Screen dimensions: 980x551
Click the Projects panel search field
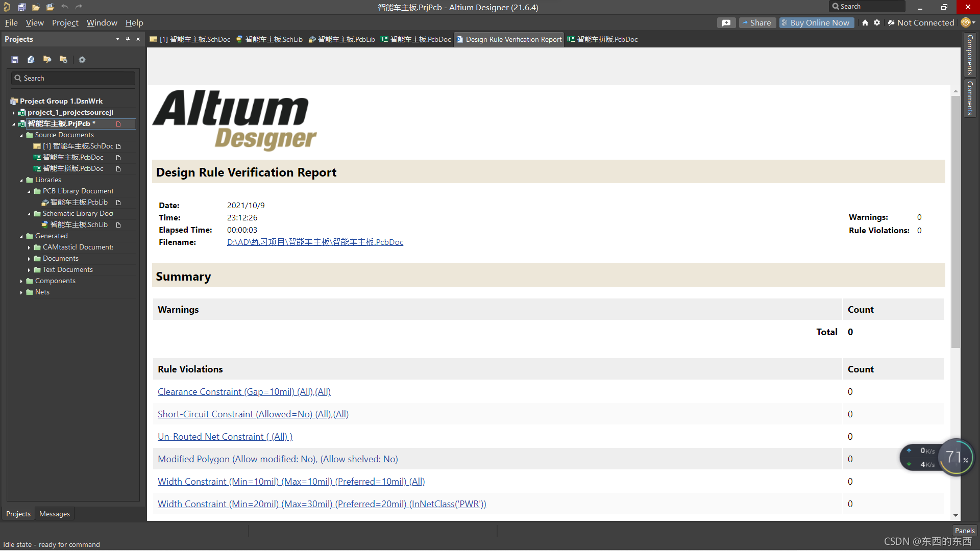coord(74,78)
